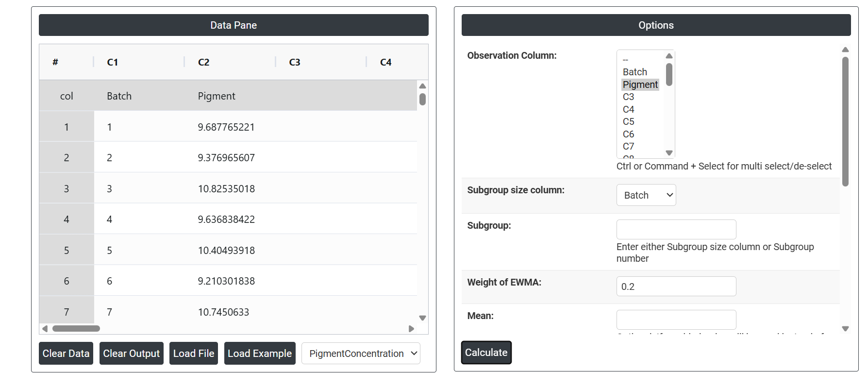
Task: Select C5 in Observation Column list
Action: 628,121
